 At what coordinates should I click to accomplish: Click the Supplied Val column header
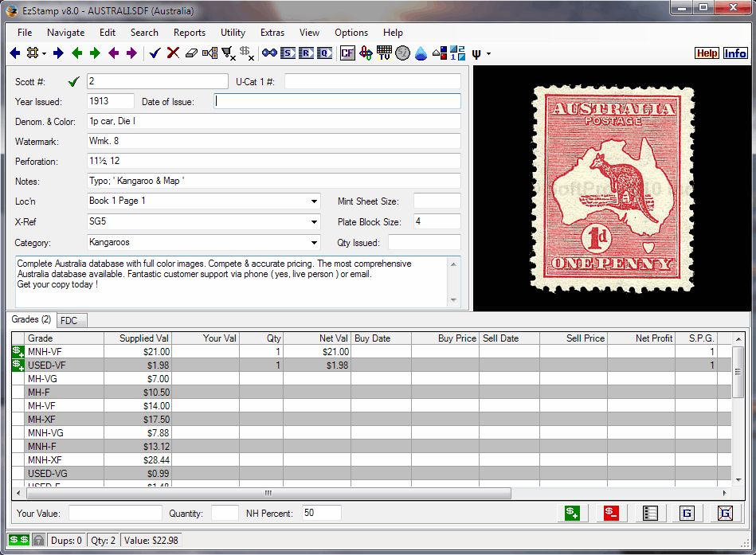point(137,338)
